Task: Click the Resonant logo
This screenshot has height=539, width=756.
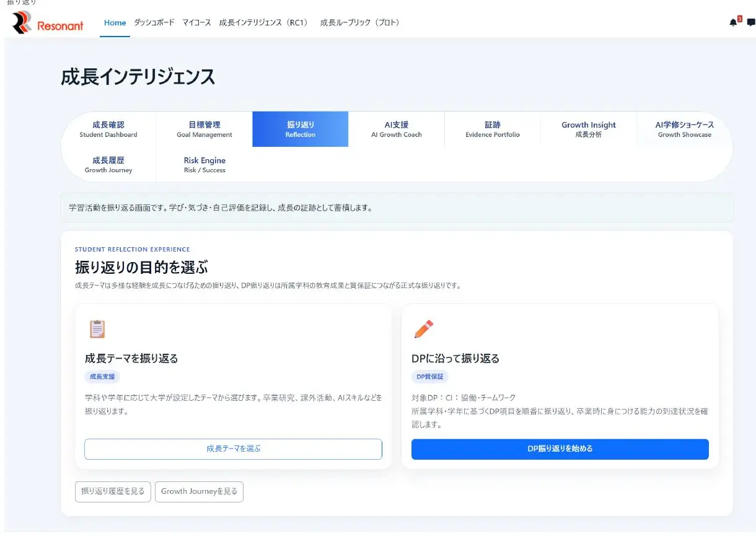Action: [x=48, y=24]
